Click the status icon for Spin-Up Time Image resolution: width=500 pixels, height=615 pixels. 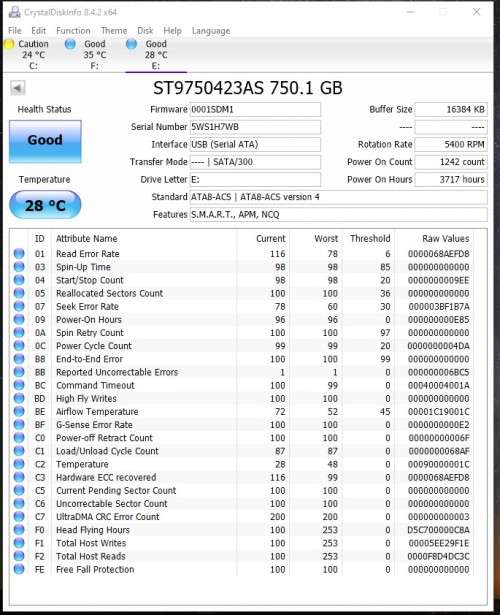19,267
